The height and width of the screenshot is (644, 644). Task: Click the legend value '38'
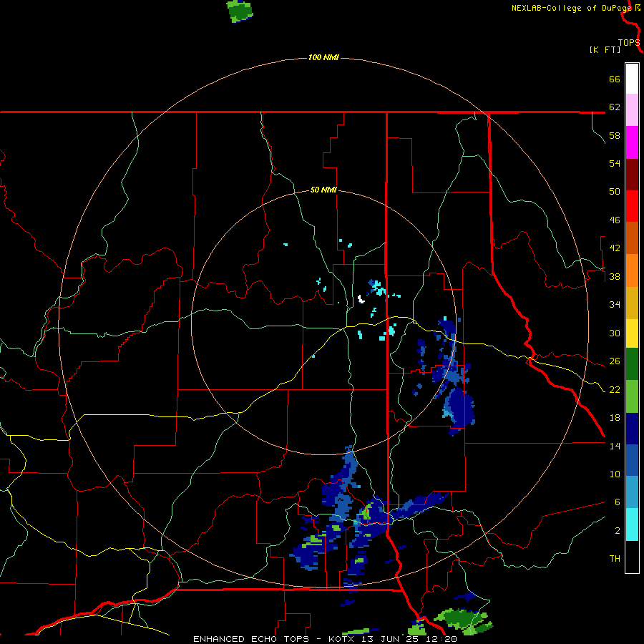(x=615, y=276)
